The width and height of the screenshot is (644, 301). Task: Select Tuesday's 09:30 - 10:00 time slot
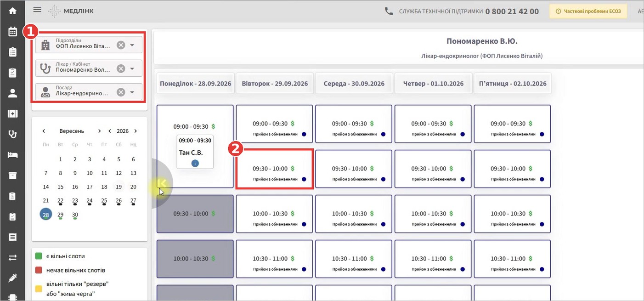[274, 169]
